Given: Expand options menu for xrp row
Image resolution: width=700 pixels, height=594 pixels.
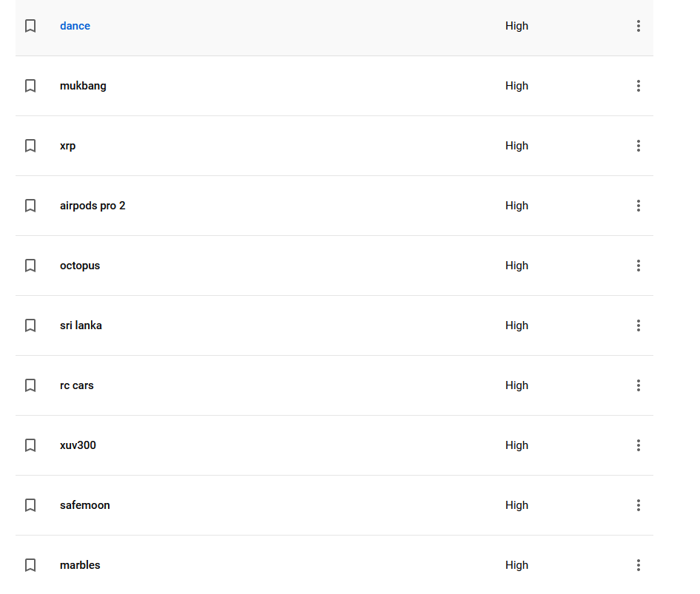Looking at the screenshot, I should pos(638,146).
